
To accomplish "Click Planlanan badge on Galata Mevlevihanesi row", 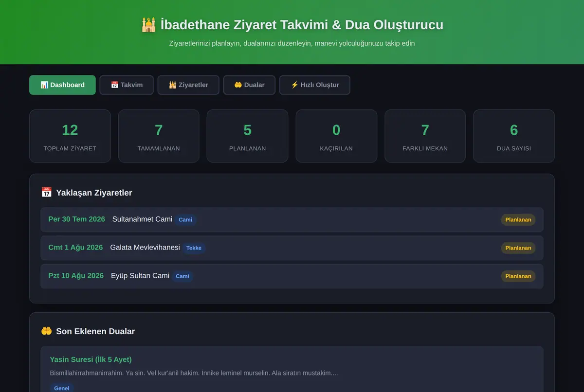I will coord(518,248).
